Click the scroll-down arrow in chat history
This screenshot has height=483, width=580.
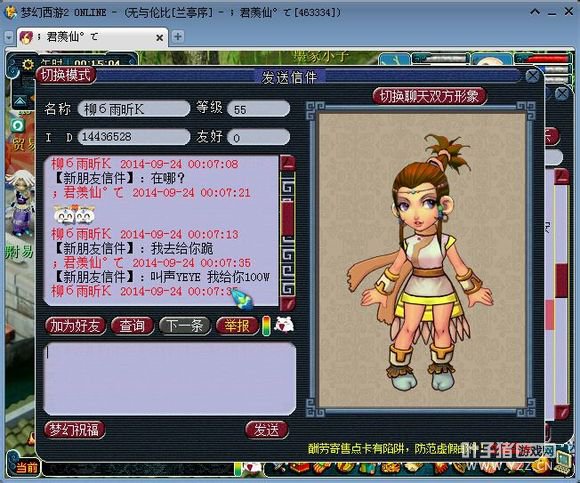287,303
